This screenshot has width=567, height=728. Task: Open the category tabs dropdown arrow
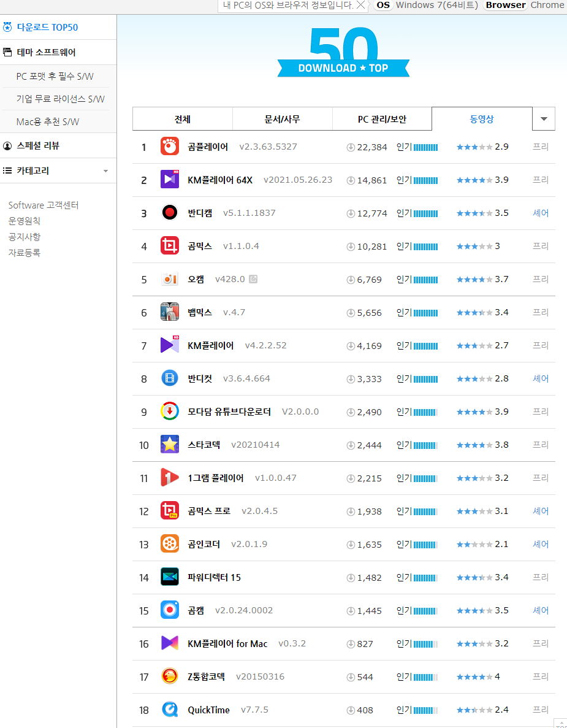[544, 119]
